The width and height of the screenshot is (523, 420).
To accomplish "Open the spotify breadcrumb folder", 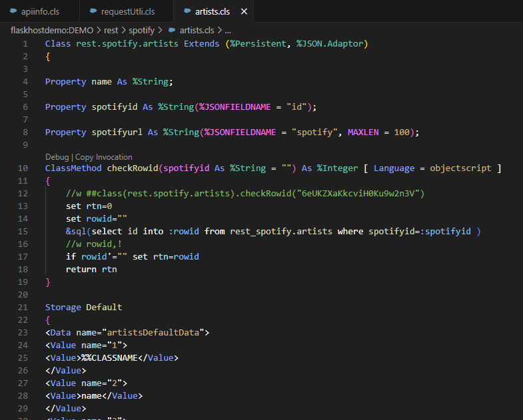I will 141,31.
